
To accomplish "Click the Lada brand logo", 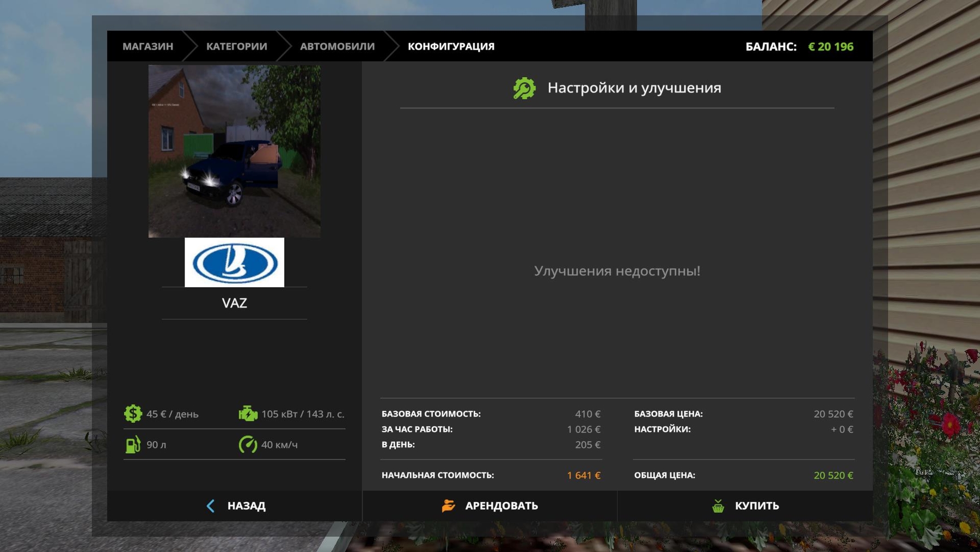I will (234, 263).
